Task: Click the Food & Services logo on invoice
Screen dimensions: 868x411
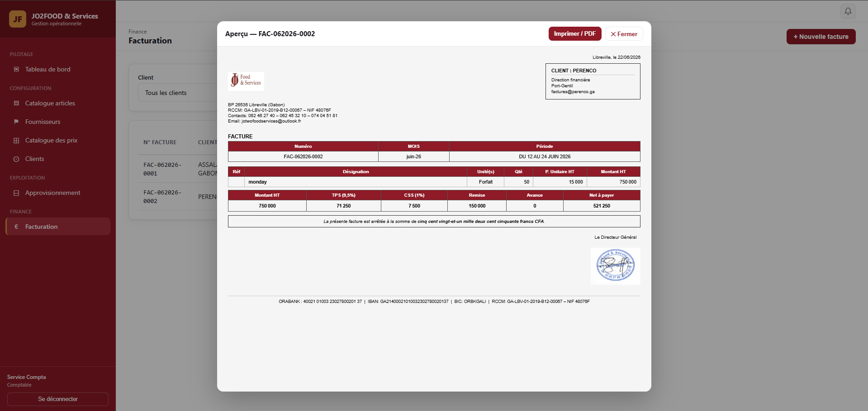Action: point(246,81)
